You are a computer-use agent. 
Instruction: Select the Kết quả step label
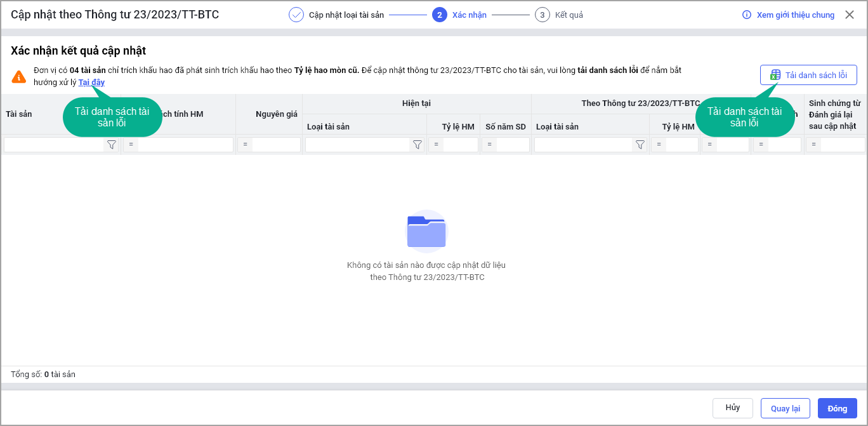(x=569, y=15)
